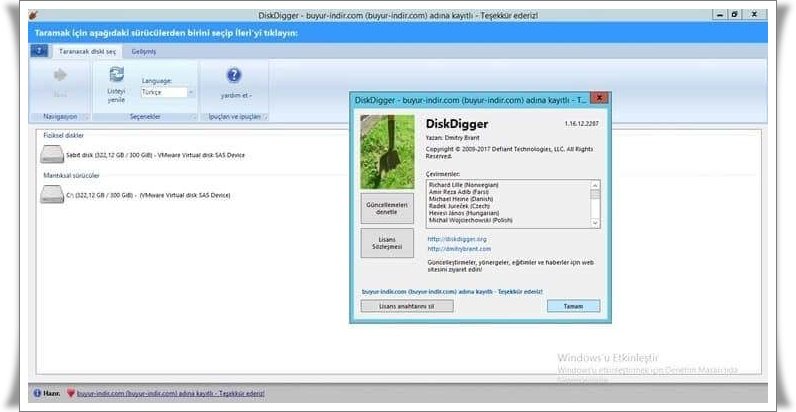Viewport: 796px width, 412px height.
Task: Click the grayed-out İleri arrow icon
Action: (x=60, y=75)
